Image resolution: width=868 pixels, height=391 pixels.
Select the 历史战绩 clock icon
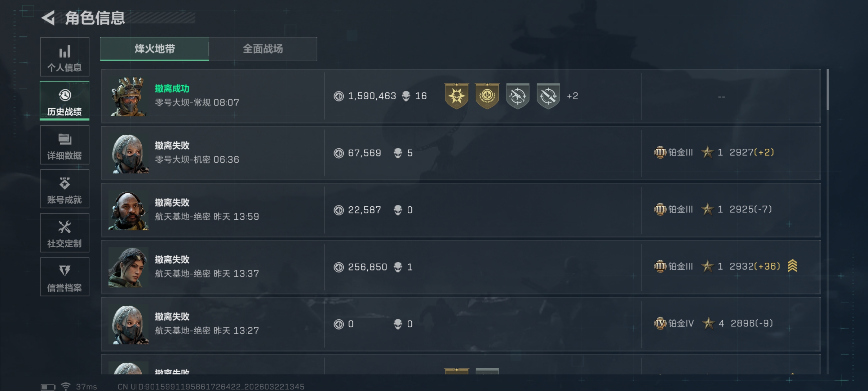(65, 95)
